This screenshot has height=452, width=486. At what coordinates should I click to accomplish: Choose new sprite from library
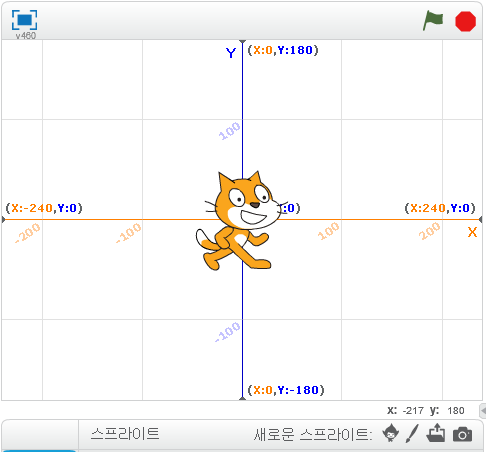(391, 433)
